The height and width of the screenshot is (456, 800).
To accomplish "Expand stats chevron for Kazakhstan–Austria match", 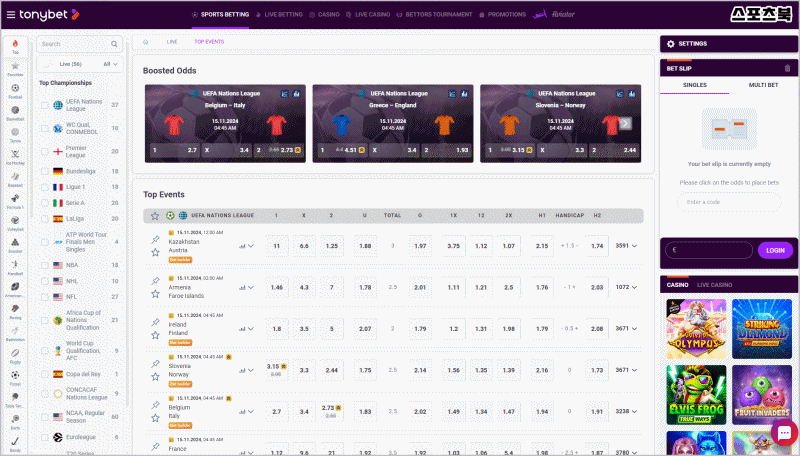I will 251,246.
